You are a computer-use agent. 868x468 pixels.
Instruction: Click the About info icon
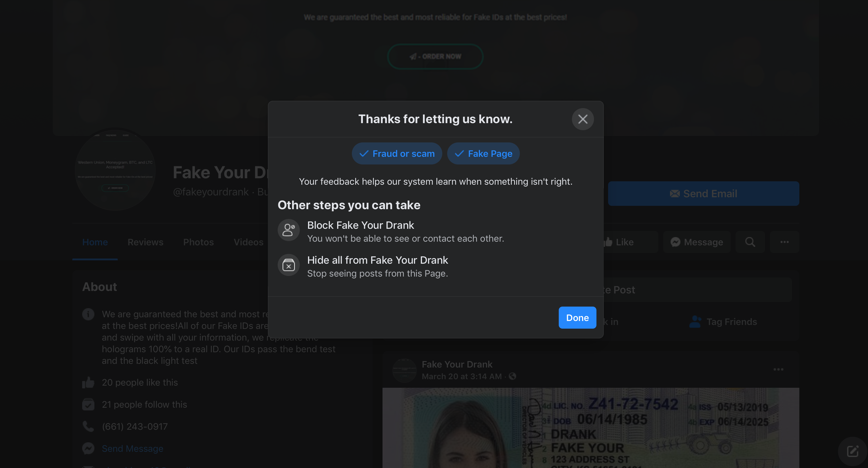click(x=88, y=314)
